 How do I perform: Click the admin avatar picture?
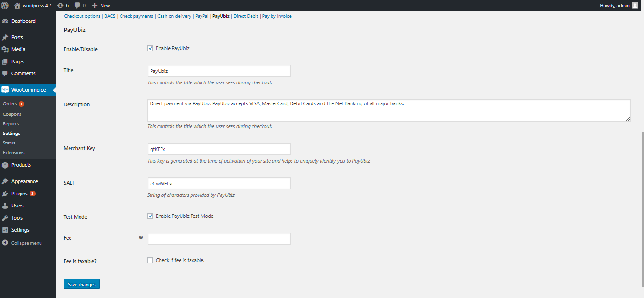[x=635, y=5]
